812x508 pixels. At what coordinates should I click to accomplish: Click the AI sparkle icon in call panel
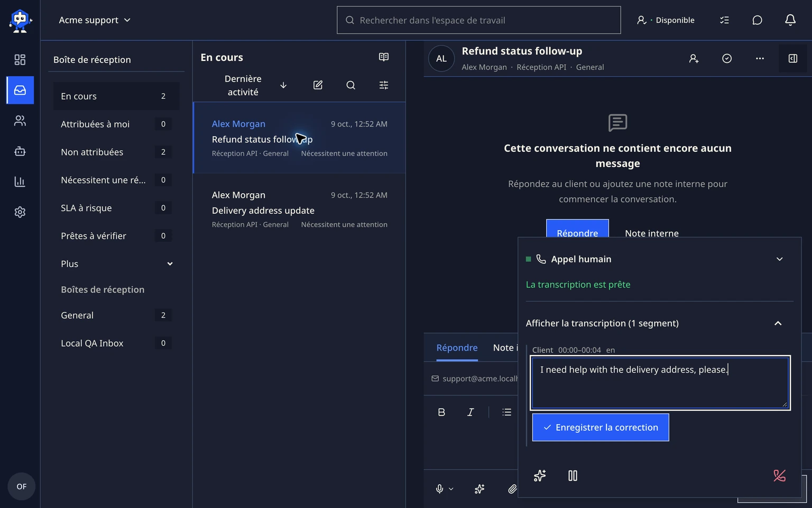coord(540,476)
